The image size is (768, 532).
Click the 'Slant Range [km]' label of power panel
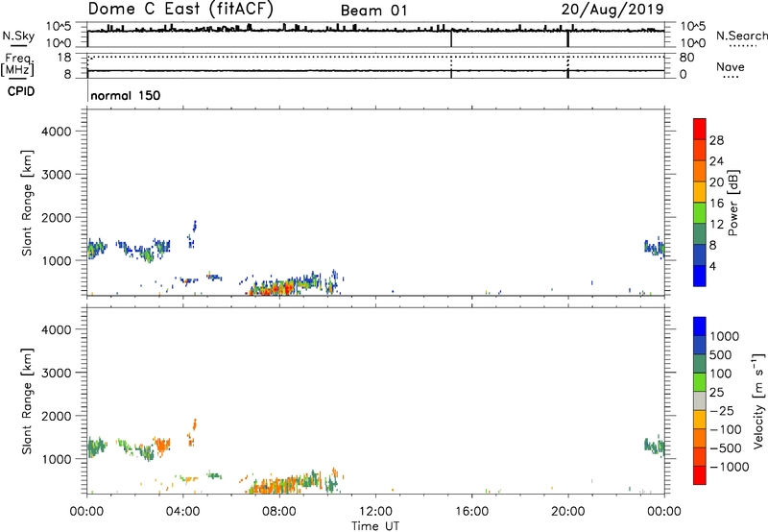tap(27, 203)
